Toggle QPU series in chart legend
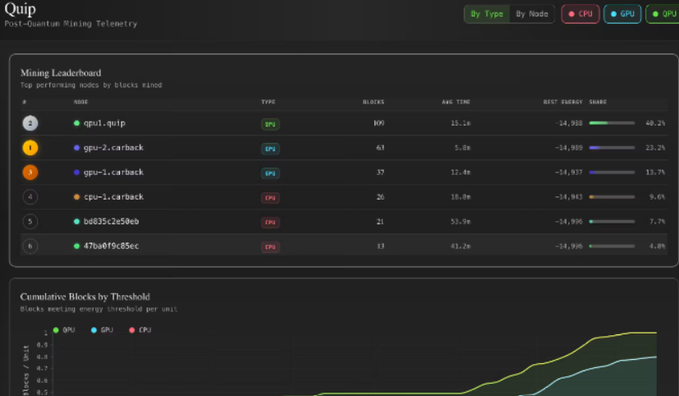The image size is (679, 396). [64, 330]
